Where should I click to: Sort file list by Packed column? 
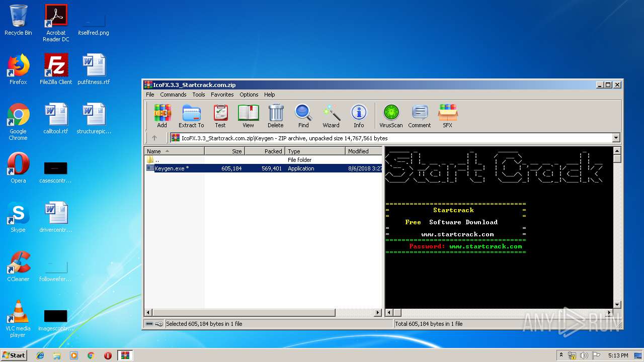[265, 151]
